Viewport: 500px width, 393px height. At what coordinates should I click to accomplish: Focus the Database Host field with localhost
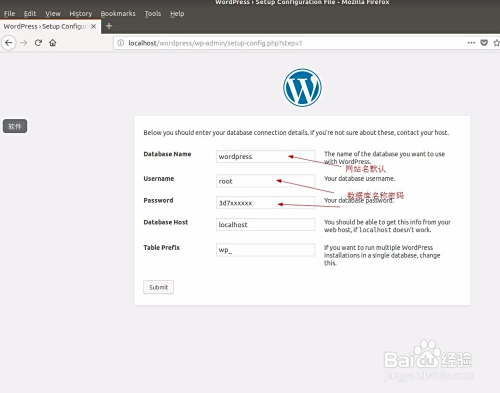click(265, 224)
